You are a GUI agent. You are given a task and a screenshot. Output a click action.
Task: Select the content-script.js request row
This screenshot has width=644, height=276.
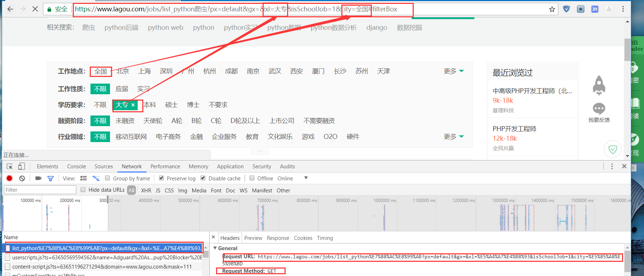pos(103,267)
